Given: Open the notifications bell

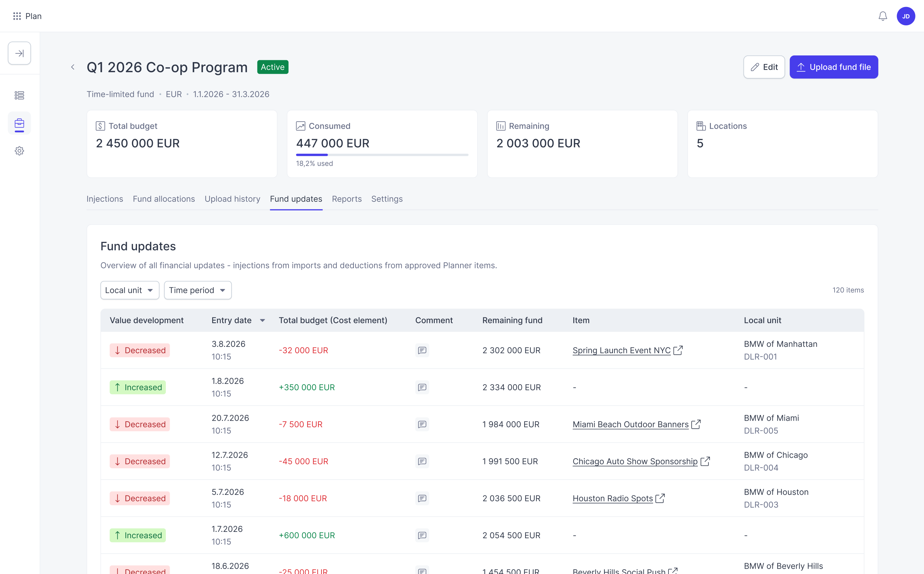Looking at the screenshot, I should (x=882, y=16).
